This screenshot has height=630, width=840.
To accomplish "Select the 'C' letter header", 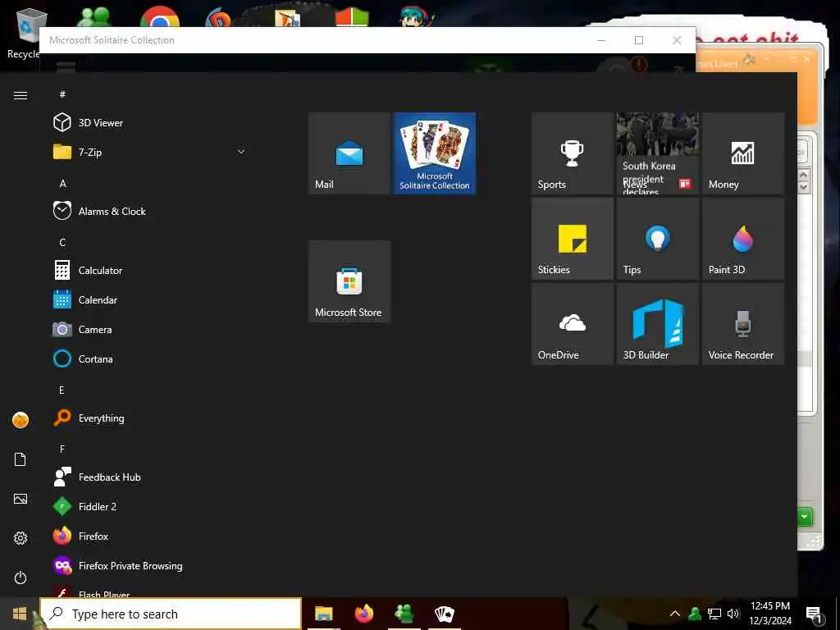I will 62,242.
